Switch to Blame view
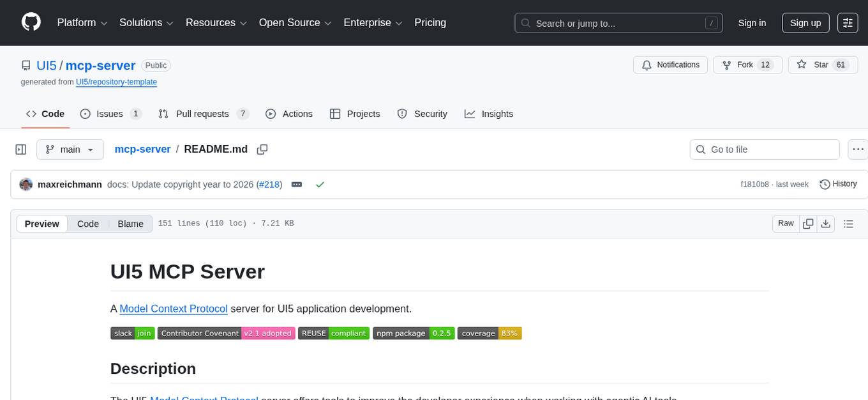 [130, 224]
